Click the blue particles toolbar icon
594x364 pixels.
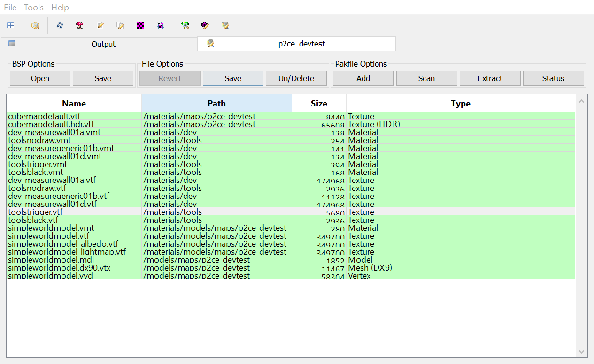(x=60, y=25)
